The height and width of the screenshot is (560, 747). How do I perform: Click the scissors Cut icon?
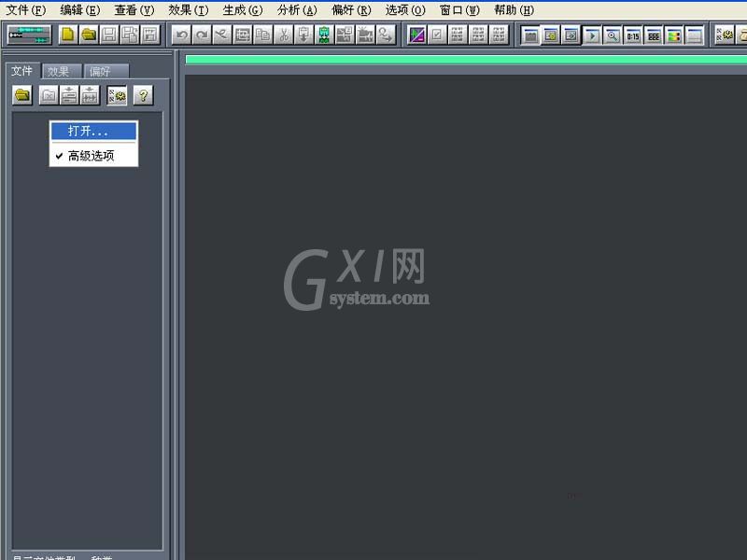pos(284,35)
